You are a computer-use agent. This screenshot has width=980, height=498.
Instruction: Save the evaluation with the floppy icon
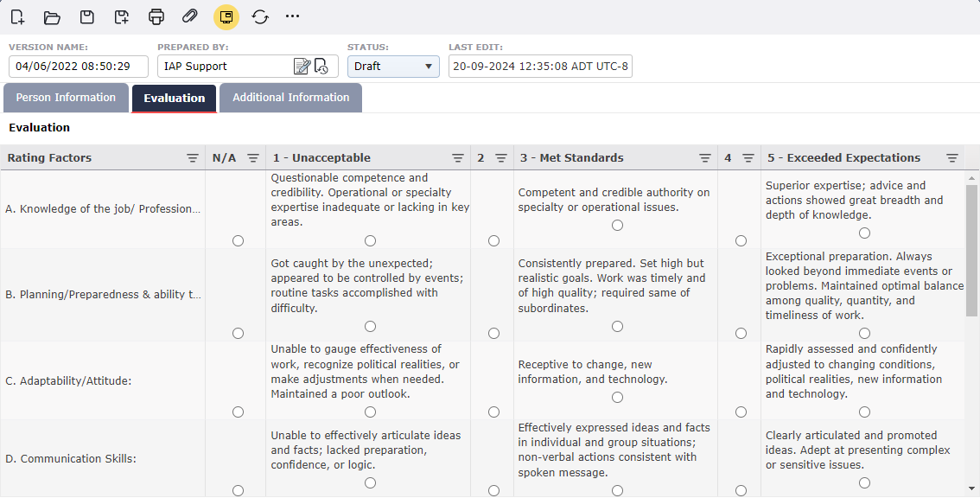86,16
